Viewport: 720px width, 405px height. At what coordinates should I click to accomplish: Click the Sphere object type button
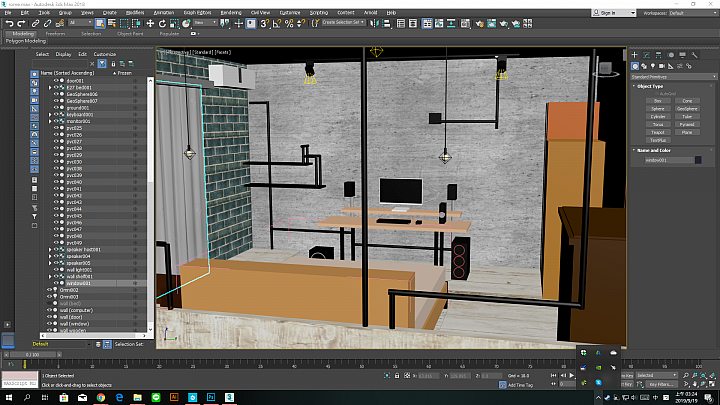658,109
